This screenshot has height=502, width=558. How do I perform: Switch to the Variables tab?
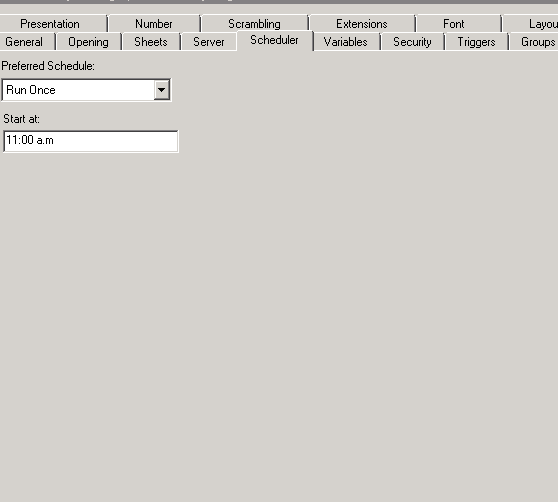point(346,42)
